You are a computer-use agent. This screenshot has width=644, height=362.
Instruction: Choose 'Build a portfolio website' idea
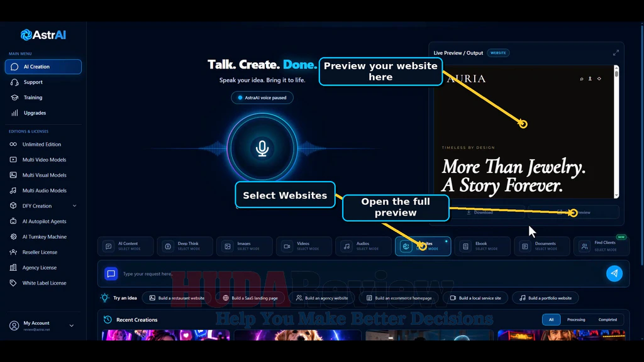(x=545, y=298)
